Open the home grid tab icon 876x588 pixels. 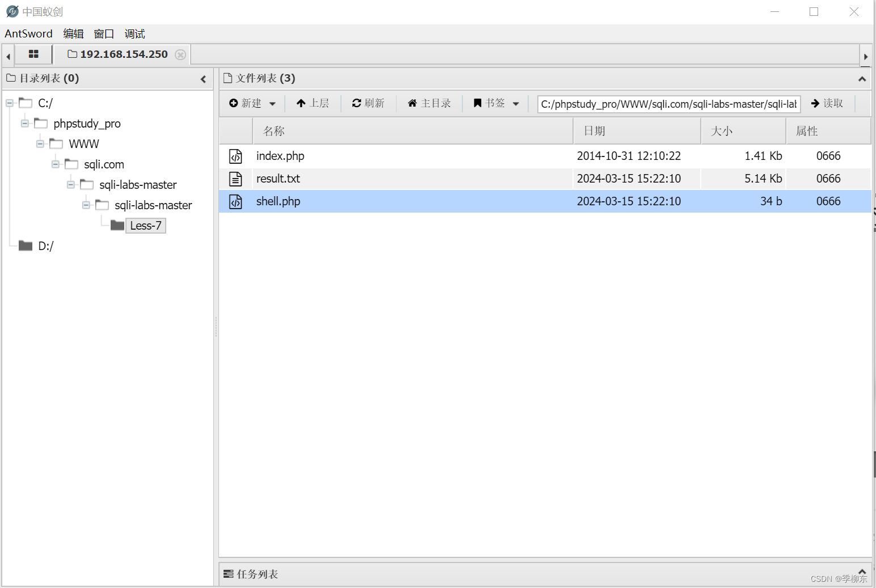[33, 54]
